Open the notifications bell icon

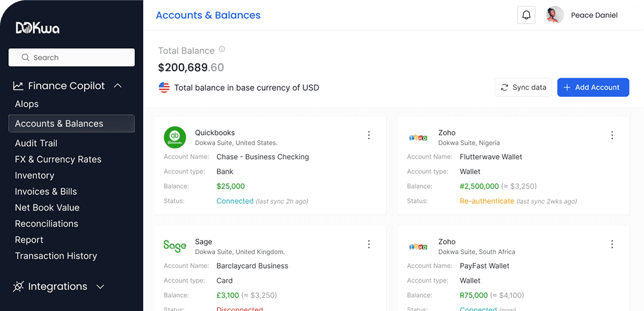tap(526, 15)
